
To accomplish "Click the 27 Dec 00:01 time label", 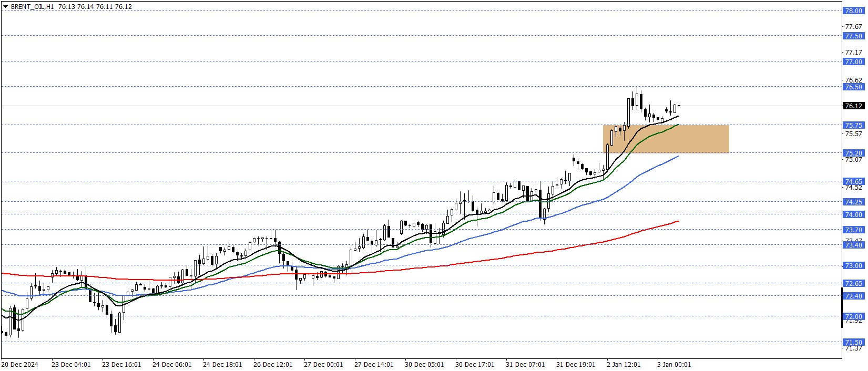I will (x=323, y=364).
